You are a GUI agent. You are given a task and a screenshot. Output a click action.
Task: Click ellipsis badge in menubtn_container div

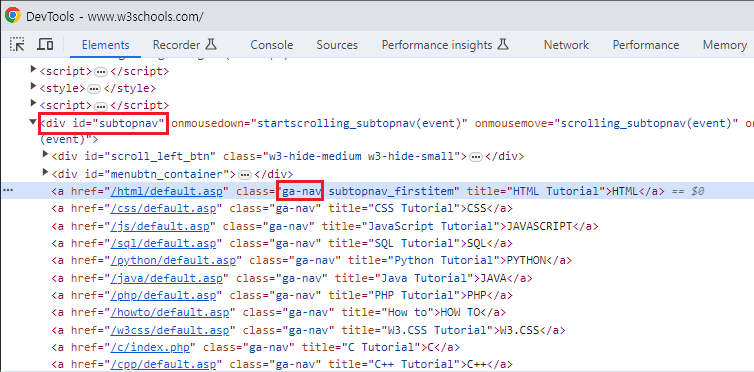[x=245, y=174]
